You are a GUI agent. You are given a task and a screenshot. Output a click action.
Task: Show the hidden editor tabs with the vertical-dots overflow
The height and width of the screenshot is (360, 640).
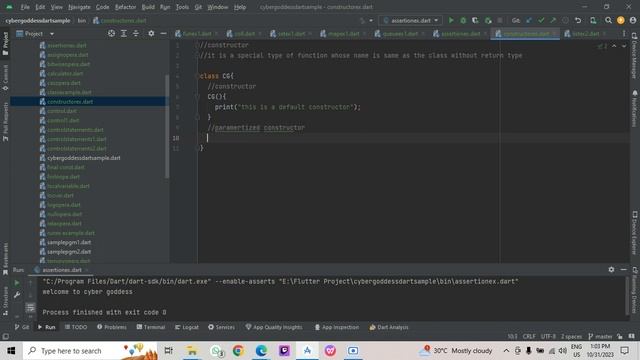(624, 33)
